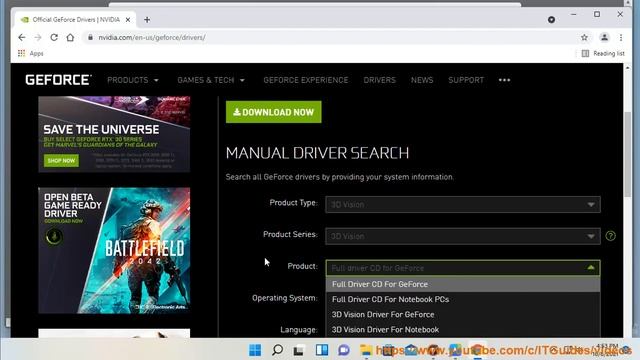Open the Chat taskbar icon
The width and height of the screenshot is (640, 360).
(344, 350)
